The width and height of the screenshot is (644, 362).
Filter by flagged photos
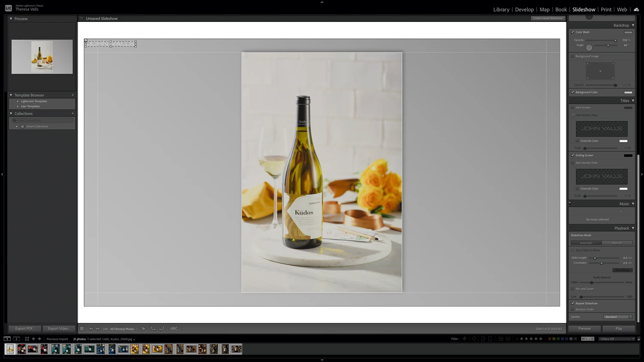[x=464, y=339]
